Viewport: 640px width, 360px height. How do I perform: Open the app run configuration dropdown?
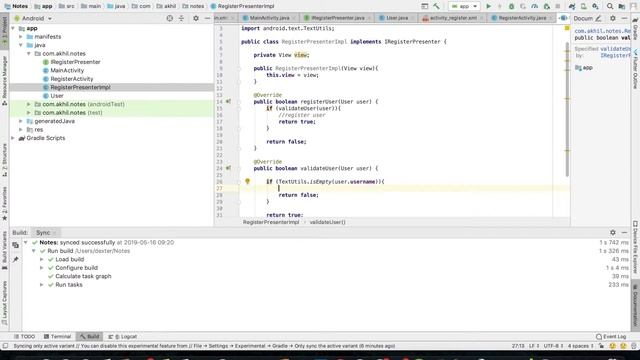[x=464, y=6]
